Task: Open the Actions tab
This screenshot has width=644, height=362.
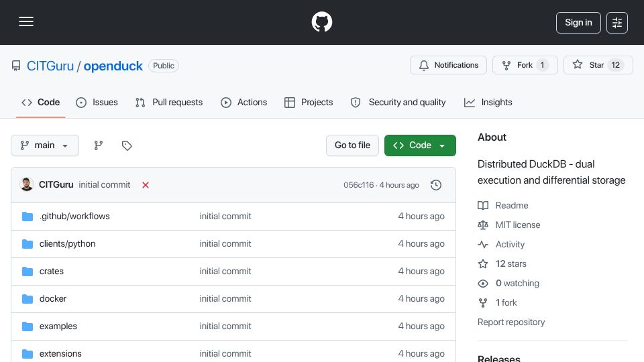Action: click(x=244, y=102)
